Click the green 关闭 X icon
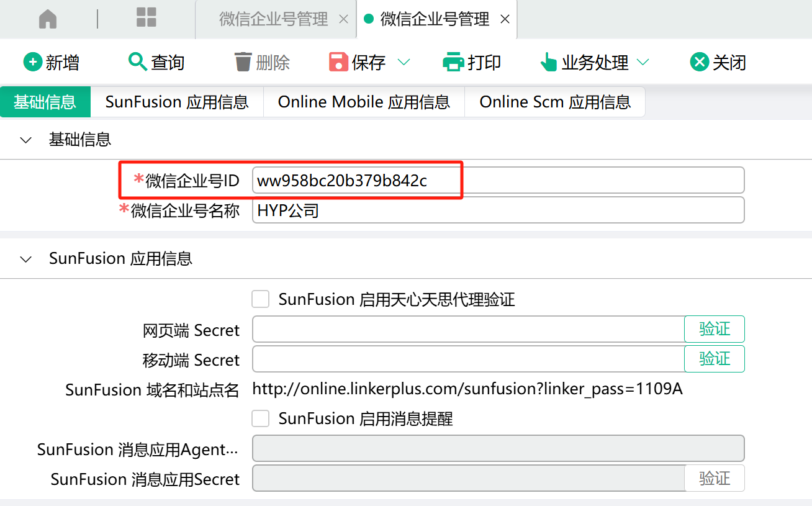The width and height of the screenshot is (812, 506). 700,62
